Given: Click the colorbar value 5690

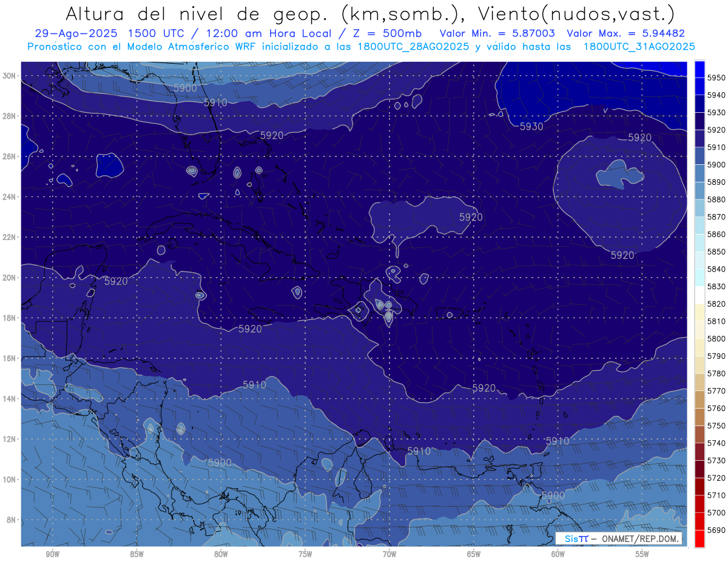Looking at the screenshot, I should point(716,530).
